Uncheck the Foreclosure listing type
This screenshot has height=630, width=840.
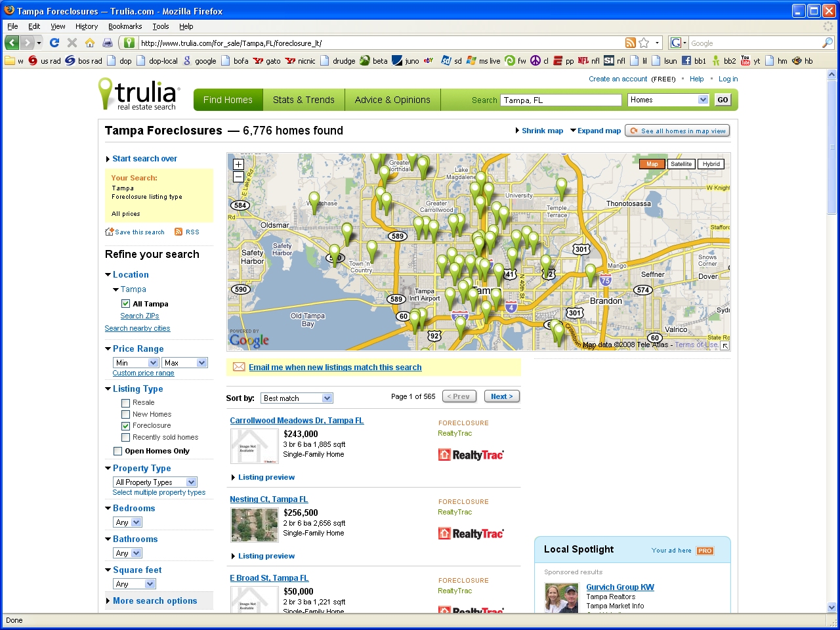click(125, 426)
